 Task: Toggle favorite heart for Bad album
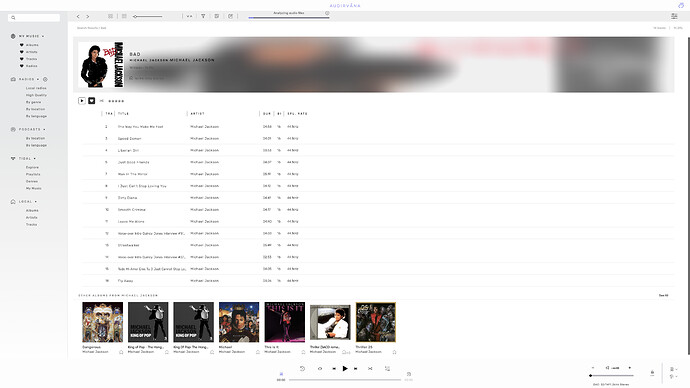(92, 101)
